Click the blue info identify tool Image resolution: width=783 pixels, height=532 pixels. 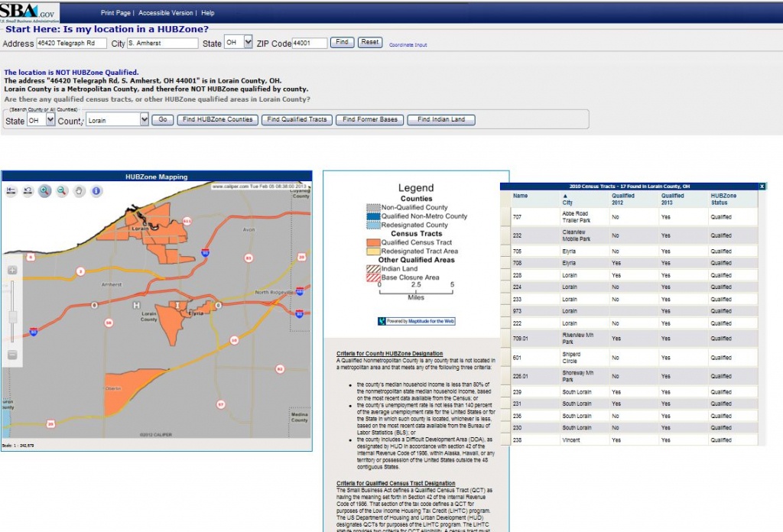click(96, 191)
